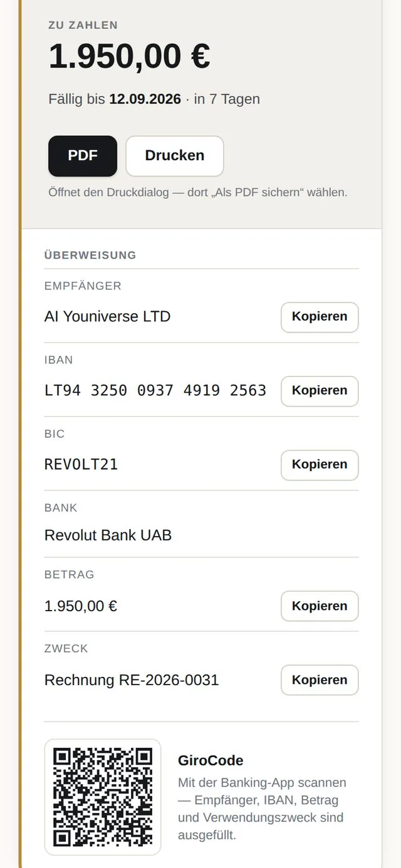
Task: Click the Mit der Banking-App scannen description
Action: click(x=262, y=809)
